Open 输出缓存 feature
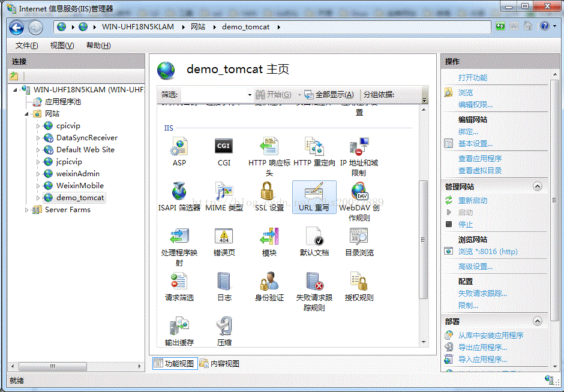This screenshot has width=564, height=392. click(x=179, y=331)
